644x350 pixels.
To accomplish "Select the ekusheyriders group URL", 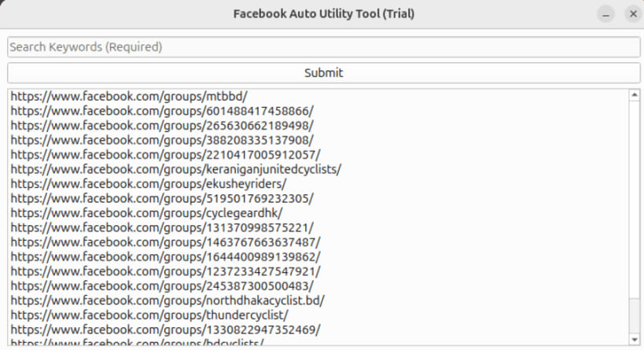I will [x=149, y=184].
